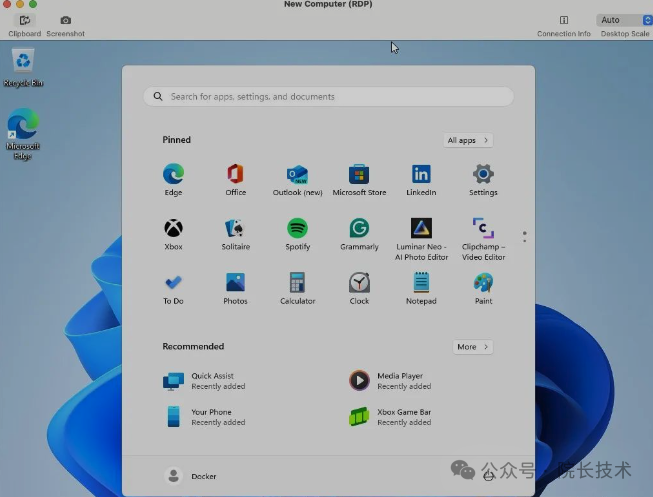This screenshot has width=653, height=497.
Task: Click More in Recommended section
Action: click(473, 347)
